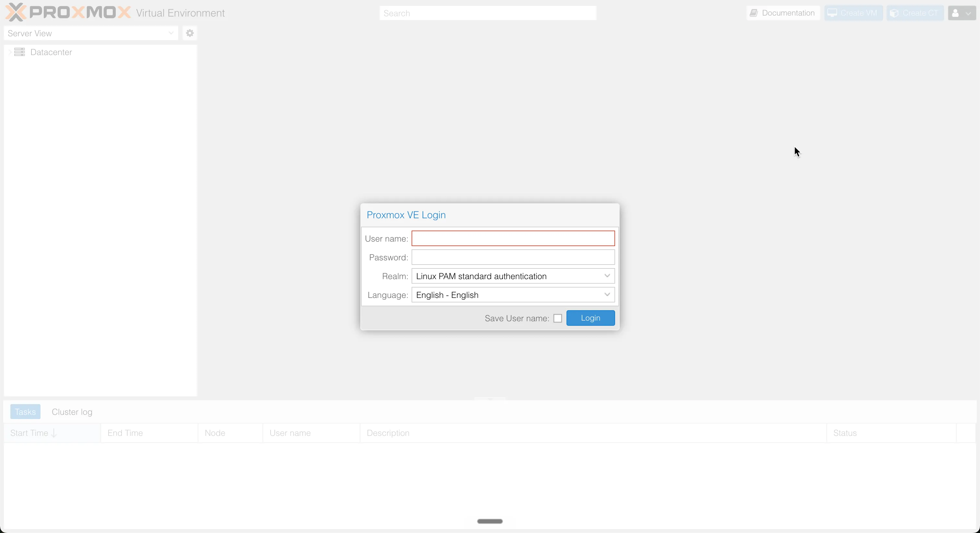Screen dimensions: 980x533
Task: Sort by User name column header
Action: pyautogui.click(x=311, y=433)
